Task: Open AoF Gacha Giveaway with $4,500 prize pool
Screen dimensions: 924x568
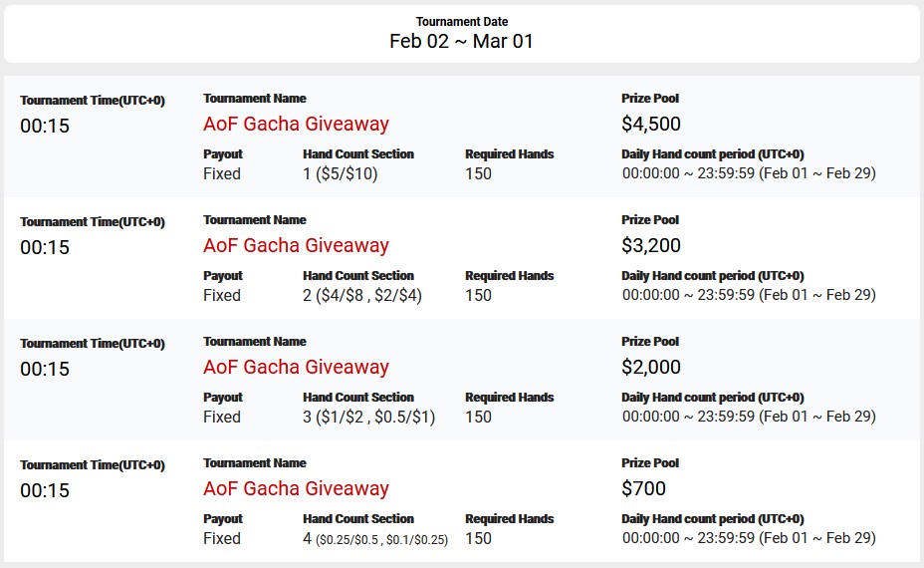Action: [x=296, y=125]
